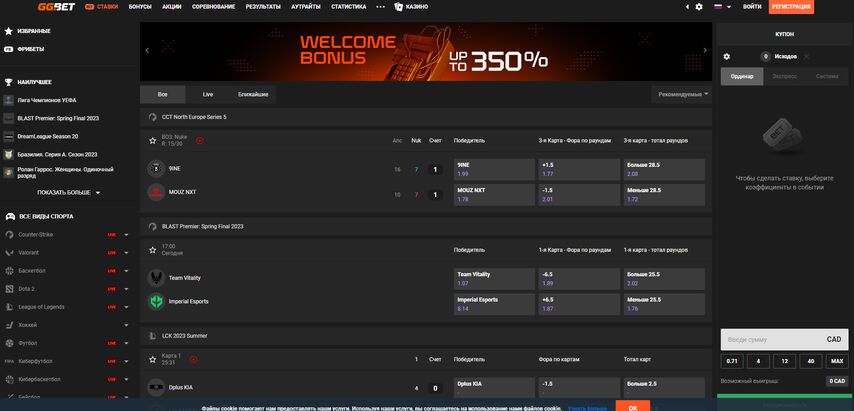Click the Imperial Esports logo
This screenshot has height=411, width=854.
[x=156, y=302]
